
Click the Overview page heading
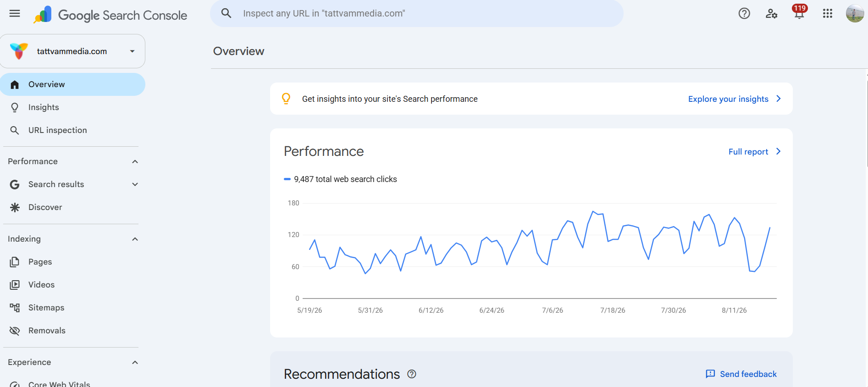[238, 51]
